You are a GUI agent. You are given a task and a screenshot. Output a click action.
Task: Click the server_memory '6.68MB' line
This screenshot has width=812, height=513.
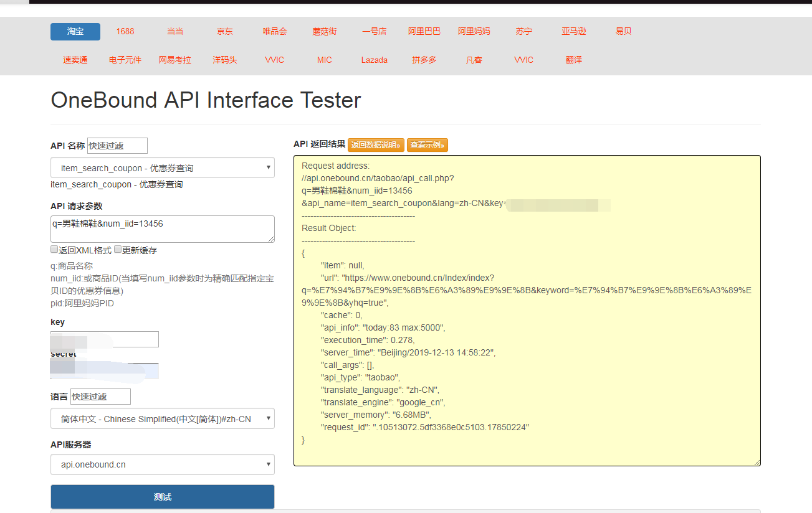click(376, 415)
